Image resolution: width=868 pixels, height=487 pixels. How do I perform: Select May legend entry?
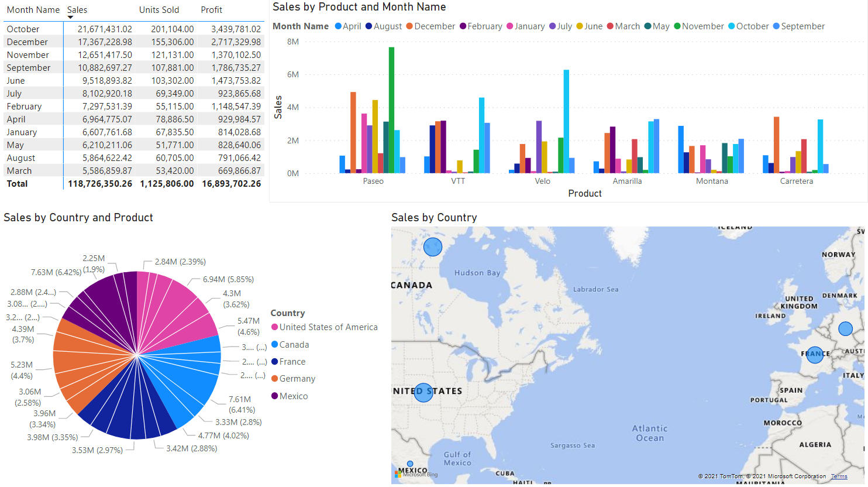657,26
